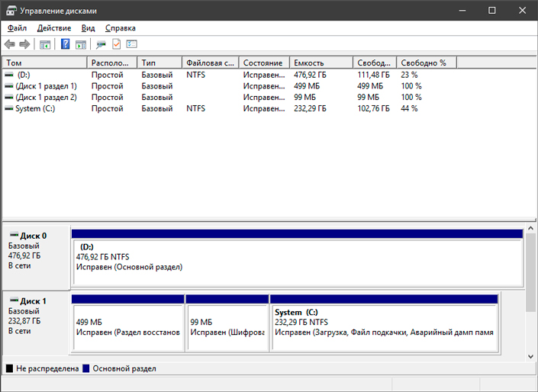Click the Rescan/connect disk toolbar icon
Screen dimensions: 538x392
pos(101,44)
